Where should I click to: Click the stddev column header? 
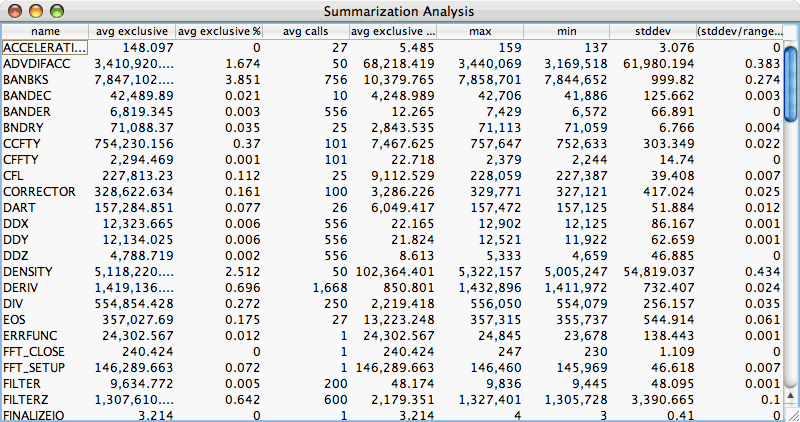tap(653, 31)
